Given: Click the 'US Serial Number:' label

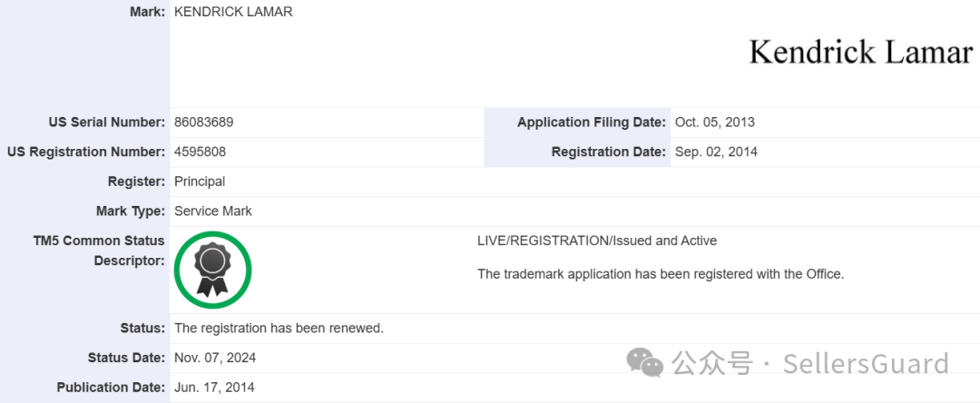Looking at the screenshot, I should (107, 123).
